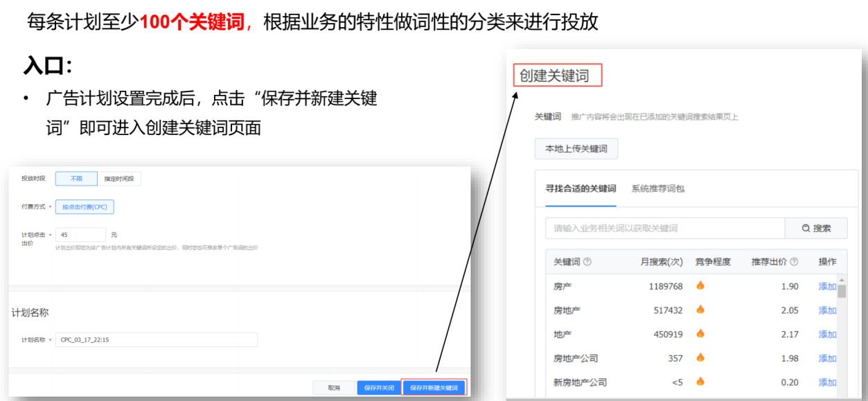Click the flame icon in the 地产 row
This screenshot has height=401, width=868.
click(700, 334)
